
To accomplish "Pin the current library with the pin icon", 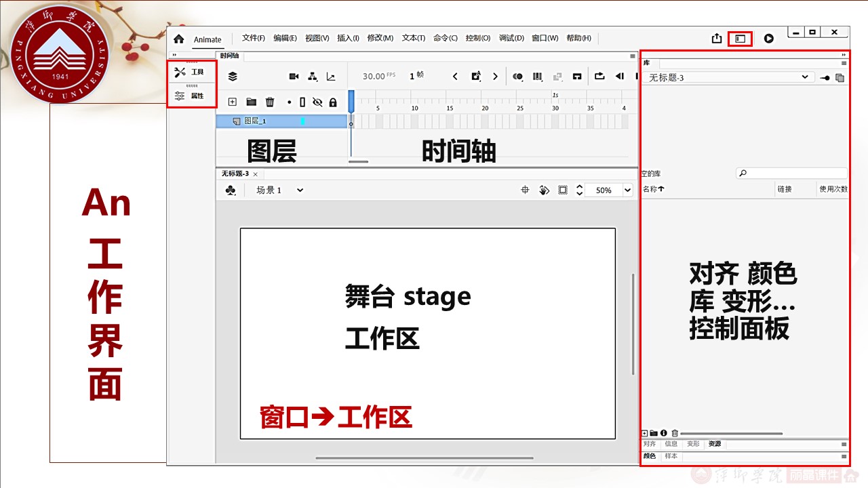I will [825, 78].
